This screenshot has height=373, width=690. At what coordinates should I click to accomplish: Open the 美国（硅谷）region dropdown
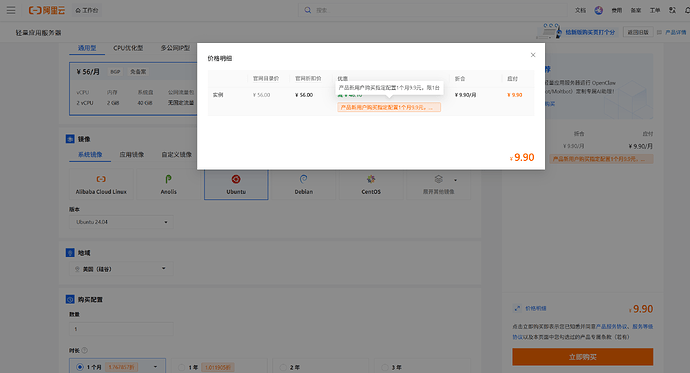point(121,269)
